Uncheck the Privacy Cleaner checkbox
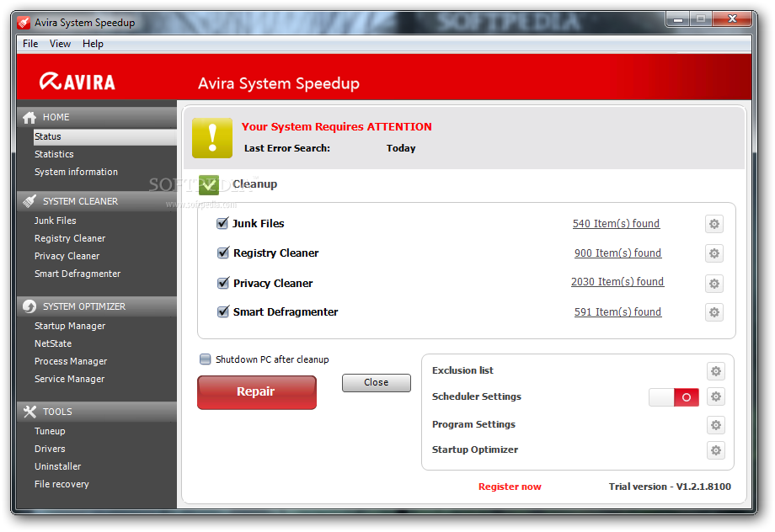This screenshot has height=532, width=775. click(x=223, y=283)
